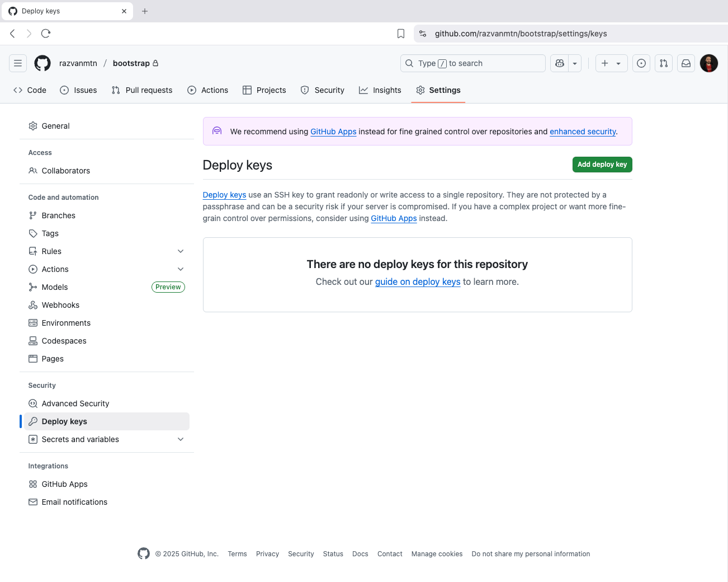The image size is (728, 582).
Task: Open the site information icon in address bar
Action: pyautogui.click(x=423, y=34)
